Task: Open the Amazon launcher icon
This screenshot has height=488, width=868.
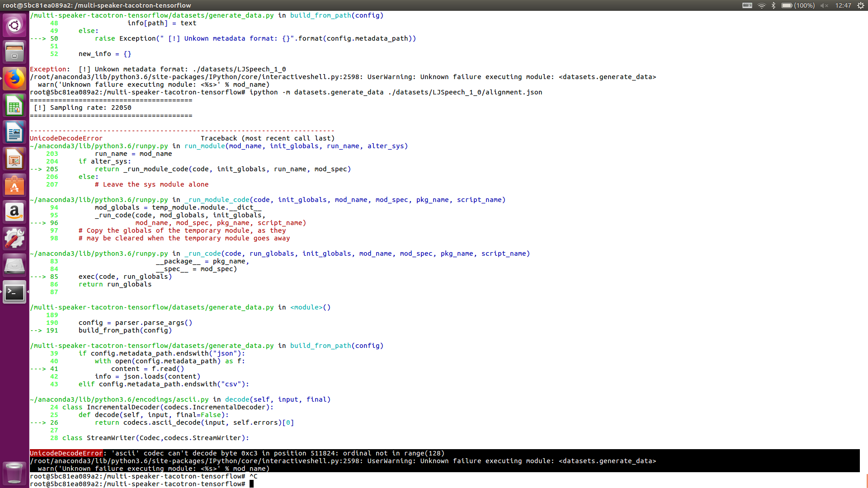Action: [x=14, y=212]
